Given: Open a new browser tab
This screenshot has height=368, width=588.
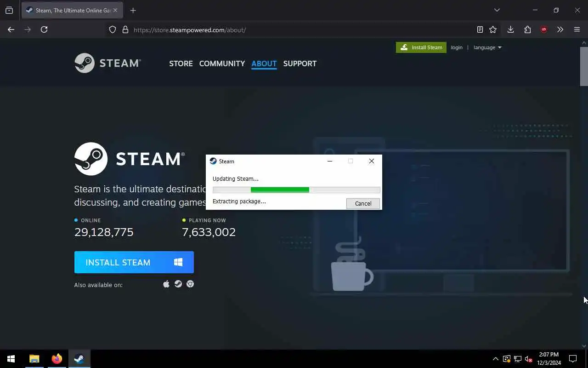Looking at the screenshot, I should click(x=133, y=10).
